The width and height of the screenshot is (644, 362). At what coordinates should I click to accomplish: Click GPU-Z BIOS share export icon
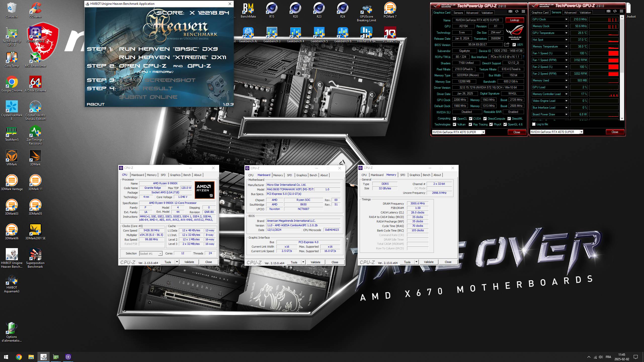click(507, 44)
